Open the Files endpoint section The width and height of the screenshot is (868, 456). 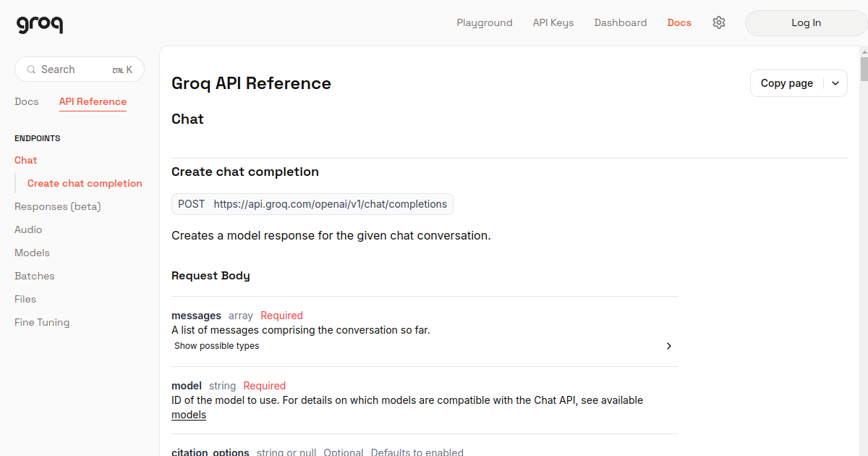[x=25, y=299]
